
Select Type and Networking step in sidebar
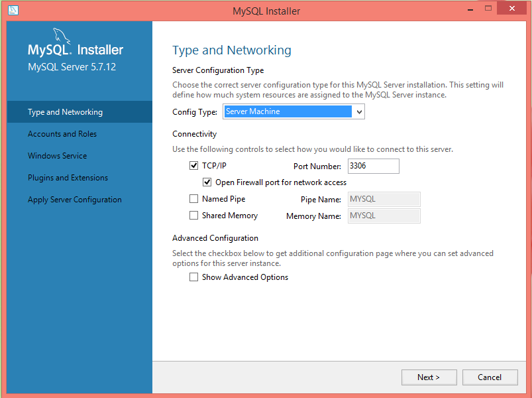click(65, 112)
